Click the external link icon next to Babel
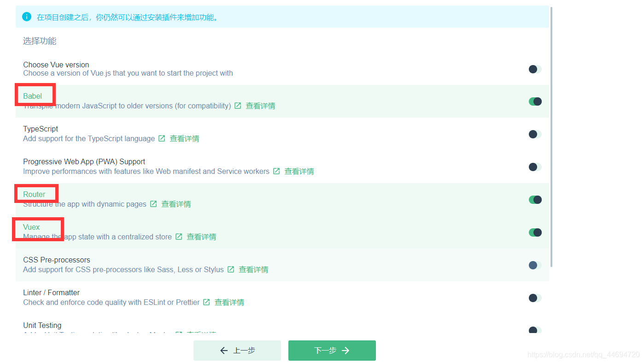 pyautogui.click(x=238, y=106)
